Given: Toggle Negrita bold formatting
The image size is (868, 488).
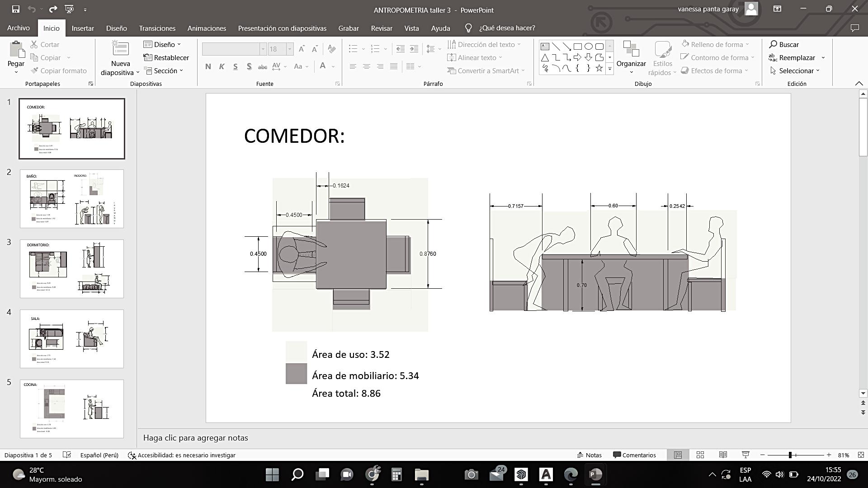Looking at the screenshot, I should point(208,66).
